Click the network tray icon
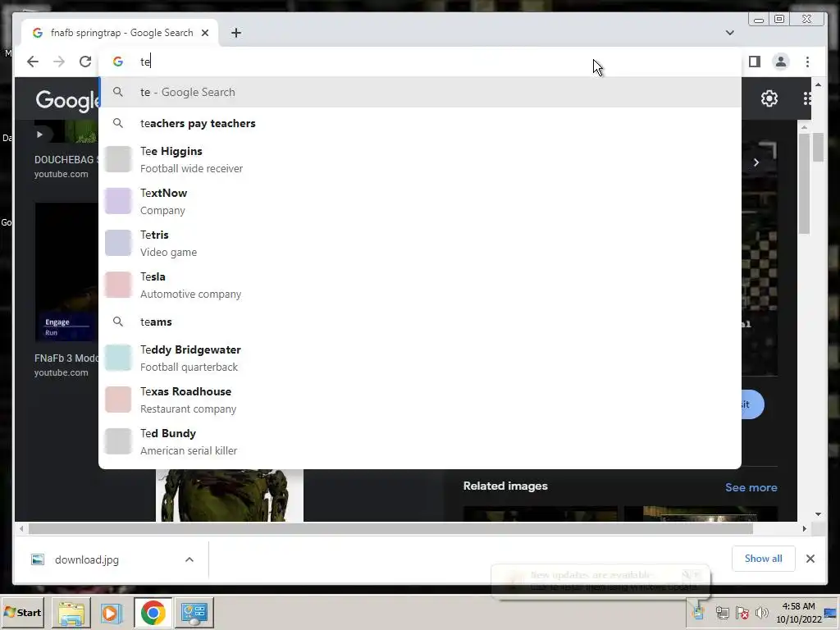This screenshot has width=840, height=630. (x=722, y=613)
